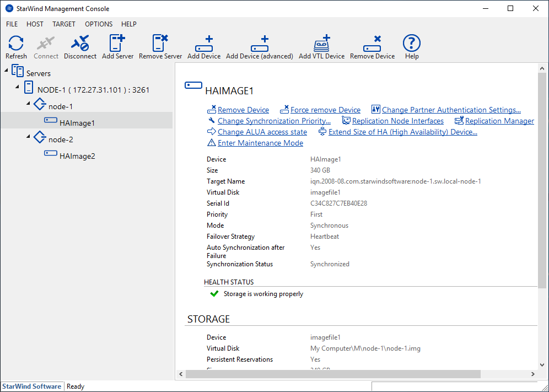
Task: Click the Target Name iqn value
Action: pyautogui.click(x=396, y=181)
